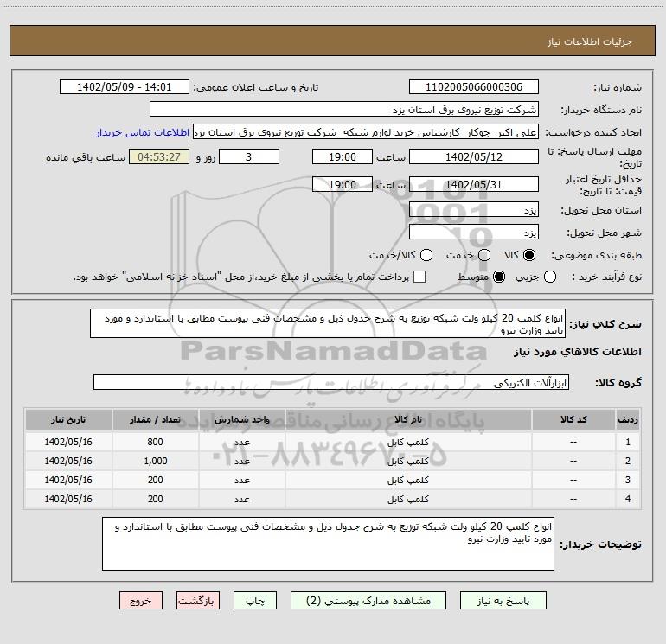Click the quantity 200 in row 3
The image size is (666, 644).
[155, 480]
